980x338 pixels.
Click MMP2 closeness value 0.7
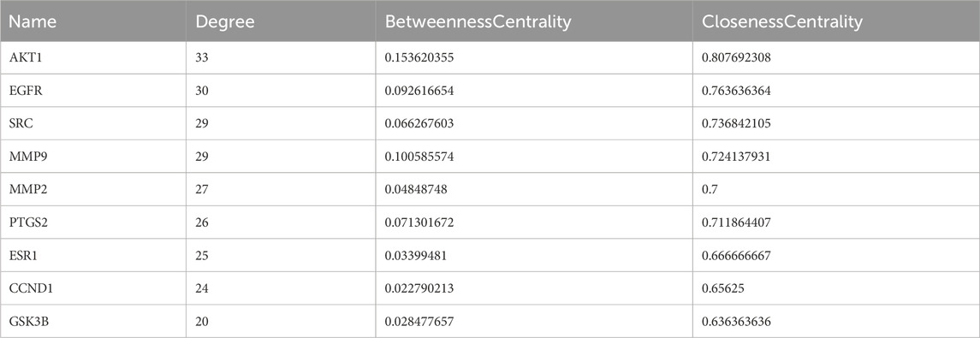[710, 189]
